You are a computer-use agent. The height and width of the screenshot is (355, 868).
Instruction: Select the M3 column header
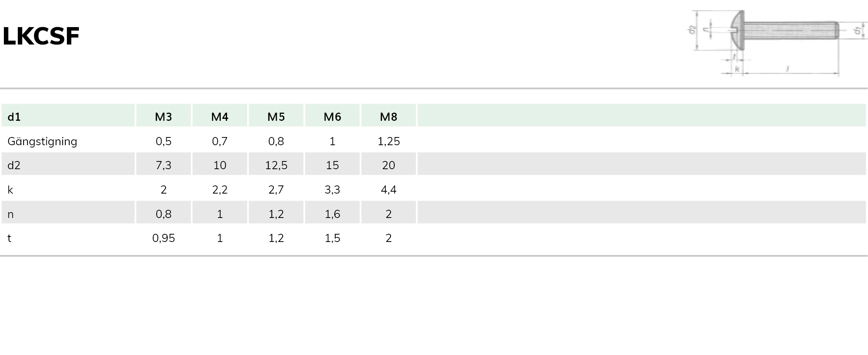pyautogui.click(x=163, y=117)
